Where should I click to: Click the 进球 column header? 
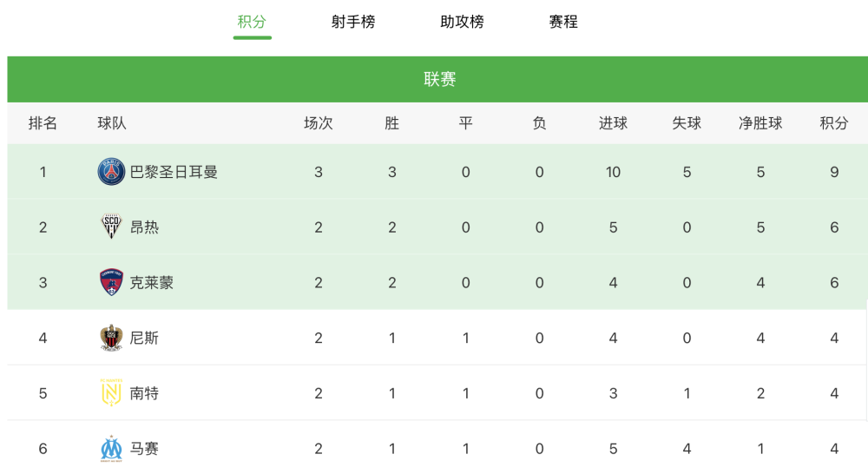coord(614,123)
